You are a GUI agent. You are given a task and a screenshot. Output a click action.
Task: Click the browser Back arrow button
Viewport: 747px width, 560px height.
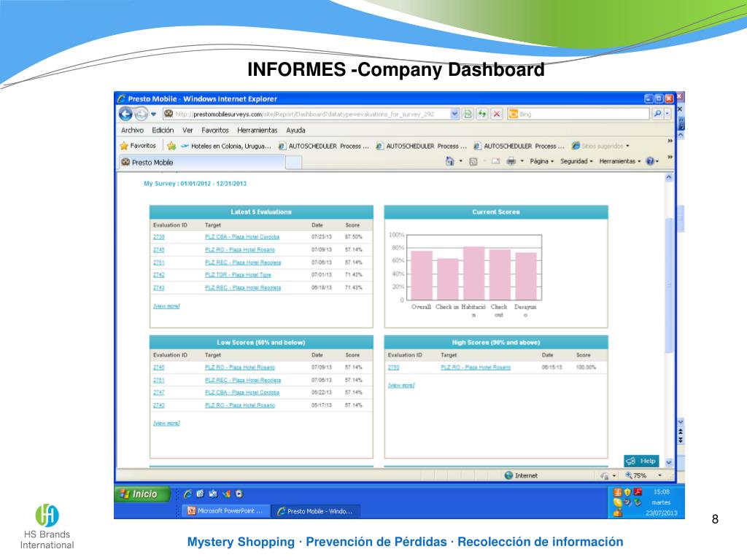[x=125, y=114]
